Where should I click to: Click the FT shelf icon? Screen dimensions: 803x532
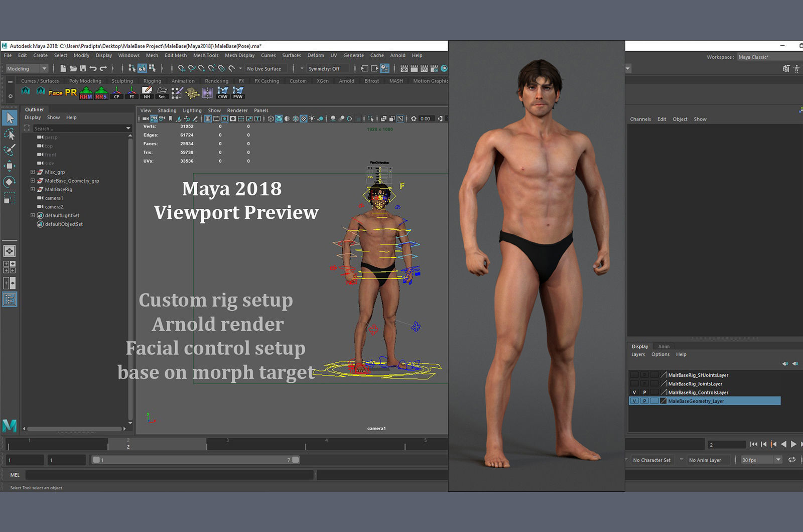tap(131, 93)
